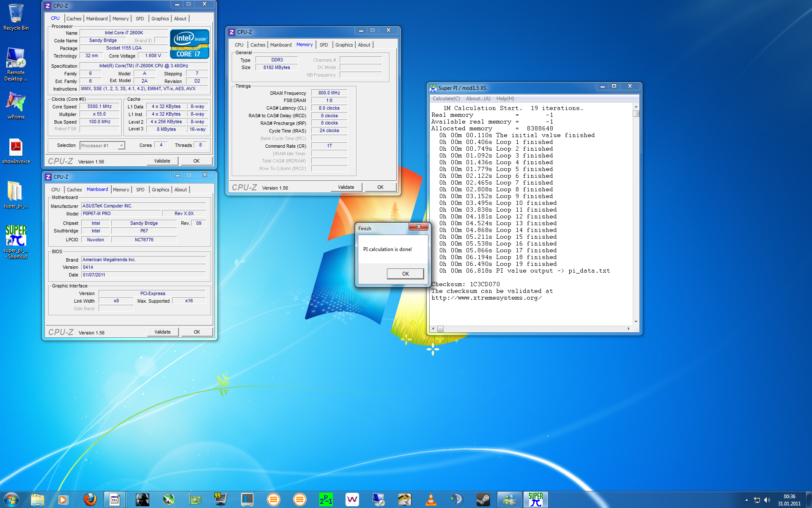Viewport: 812px width, 508px height.
Task: Click the volume speaker tray icon
Action: point(767,500)
